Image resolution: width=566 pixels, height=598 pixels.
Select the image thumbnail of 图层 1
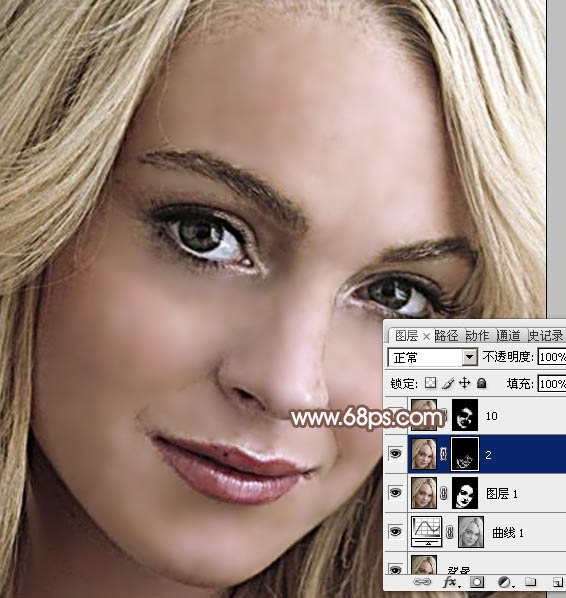[424, 493]
